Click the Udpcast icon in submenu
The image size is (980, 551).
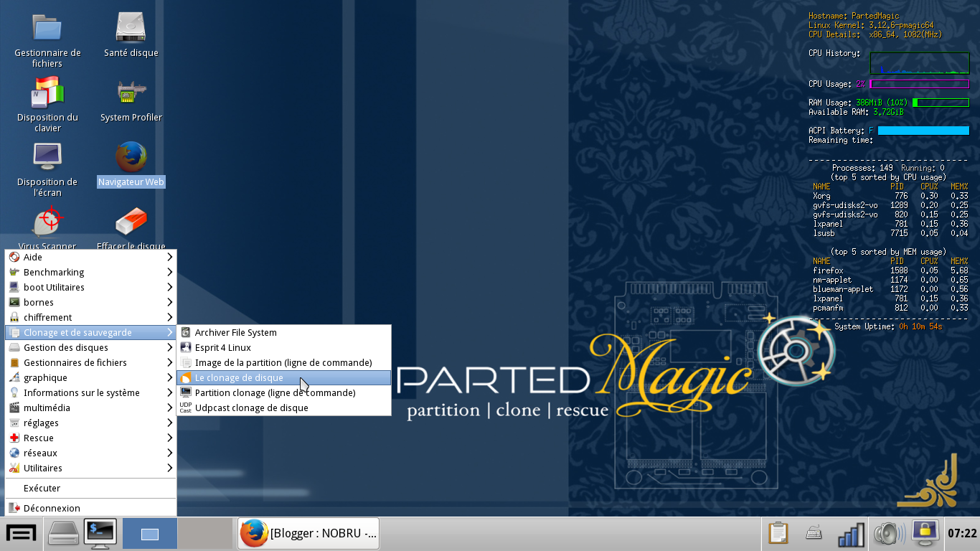[x=186, y=408]
